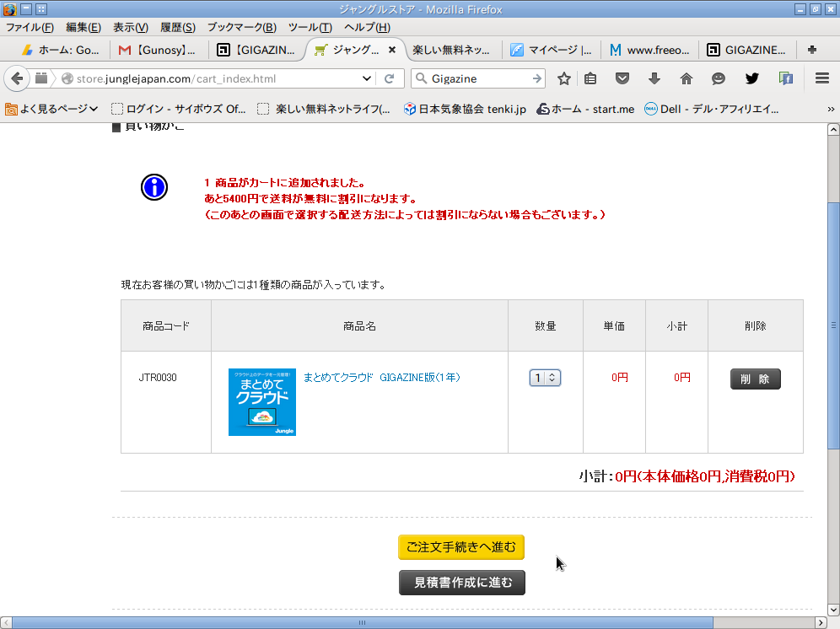Click the 見積書作成に進む button
Image resolution: width=840 pixels, height=629 pixels.
(462, 583)
